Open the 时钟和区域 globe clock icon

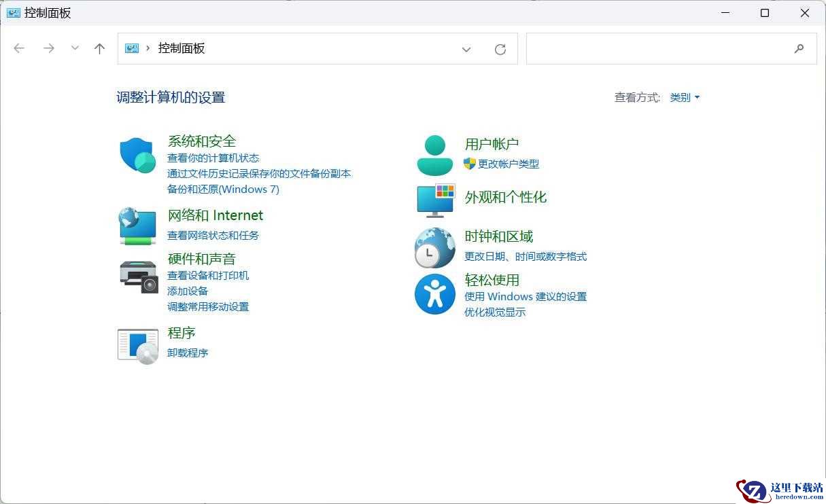tap(435, 248)
